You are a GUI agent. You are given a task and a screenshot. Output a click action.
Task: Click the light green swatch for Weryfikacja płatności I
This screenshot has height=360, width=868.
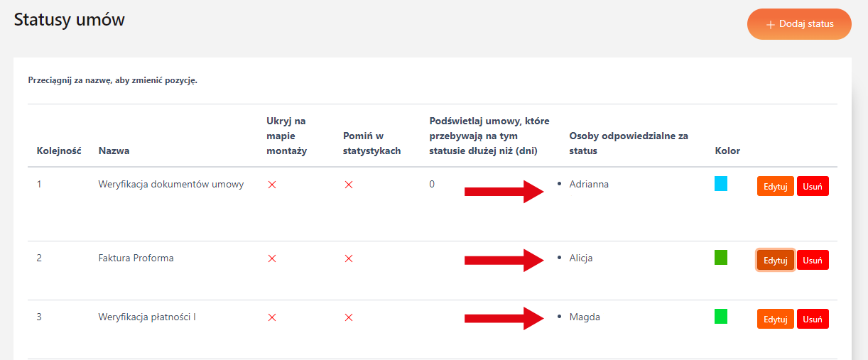(x=721, y=317)
